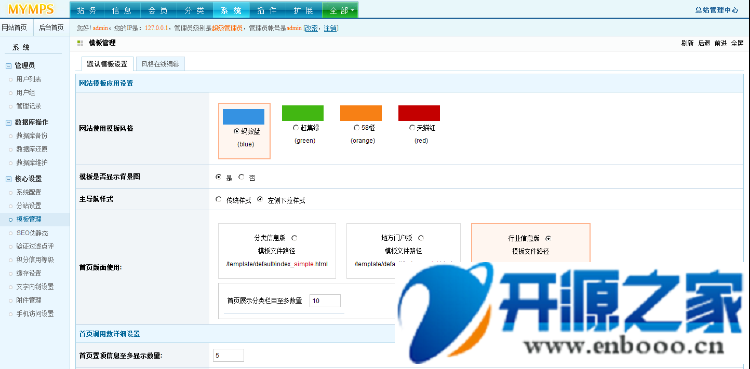The image size is (750, 369).
Task: Click the homepage category count field
Action: tap(325, 301)
